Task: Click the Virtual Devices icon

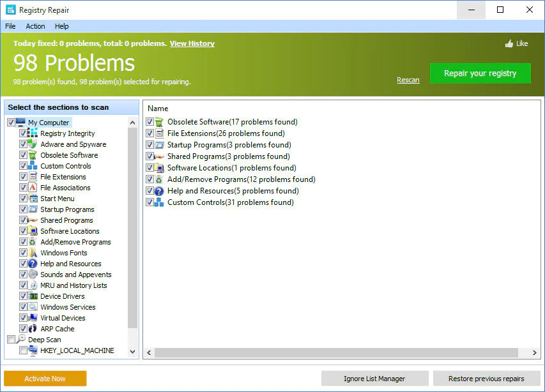Action: coord(33,318)
